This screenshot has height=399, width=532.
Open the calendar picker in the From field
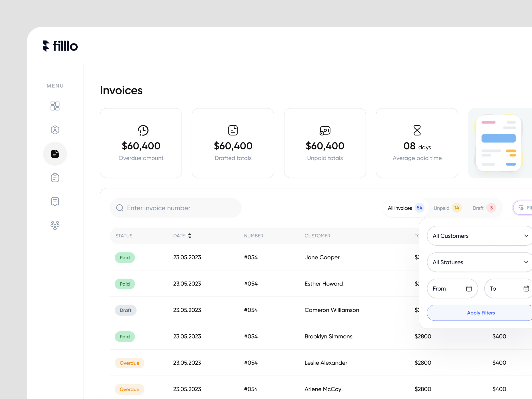pos(469,288)
